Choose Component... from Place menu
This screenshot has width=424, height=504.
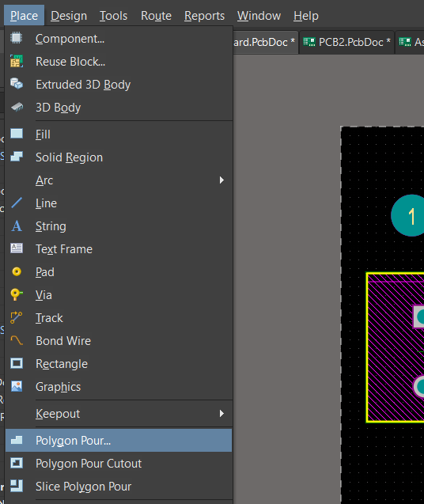pos(119,39)
